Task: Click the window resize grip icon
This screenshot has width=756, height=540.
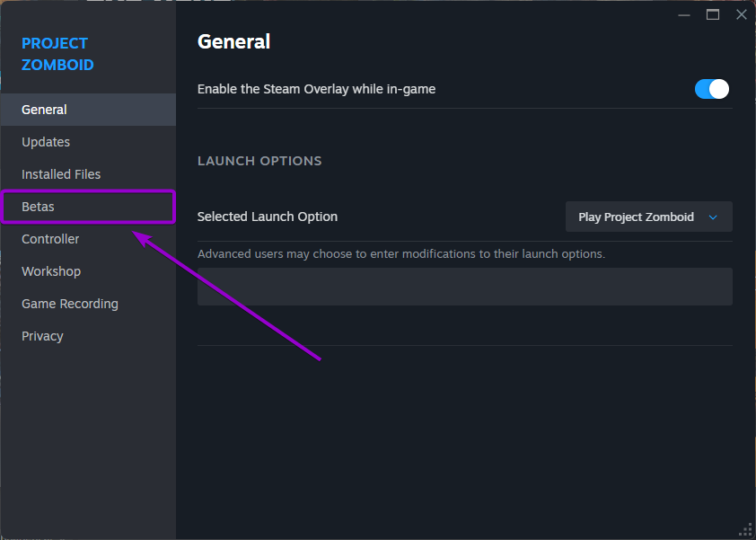Action: (746, 530)
